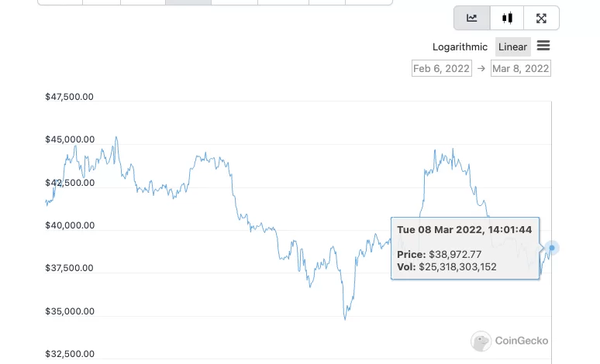Click the $40,000.00 axis label
The image size is (600, 364).
click(x=70, y=226)
